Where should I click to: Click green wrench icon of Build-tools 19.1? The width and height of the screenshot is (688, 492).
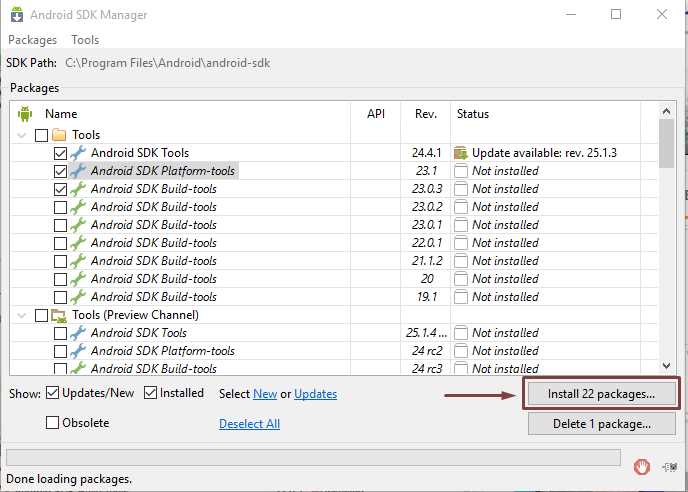[x=78, y=297]
